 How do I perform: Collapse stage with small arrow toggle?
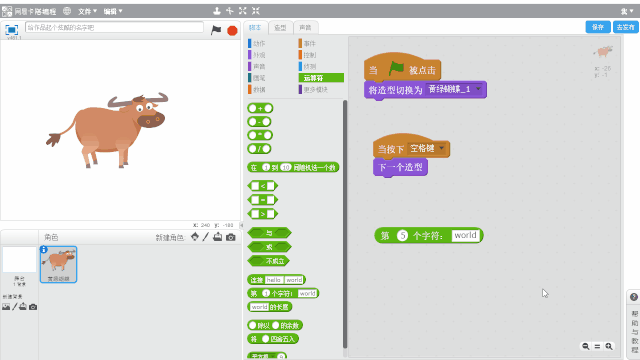pos(241,225)
